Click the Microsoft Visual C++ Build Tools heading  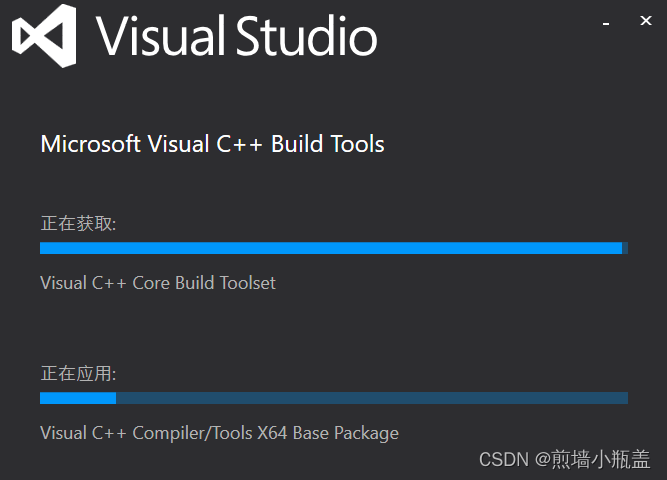[212, 144]
